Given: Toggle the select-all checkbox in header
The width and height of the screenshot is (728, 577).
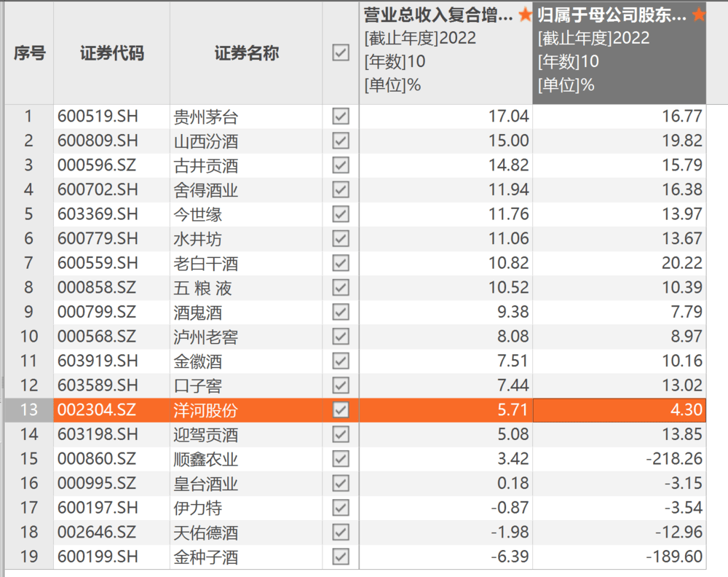Looking at the screenshot, I should 341,52.
